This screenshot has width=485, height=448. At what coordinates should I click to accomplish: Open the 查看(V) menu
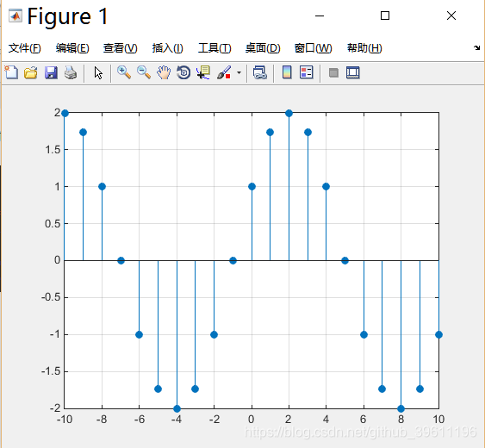(x=120, y=48)
